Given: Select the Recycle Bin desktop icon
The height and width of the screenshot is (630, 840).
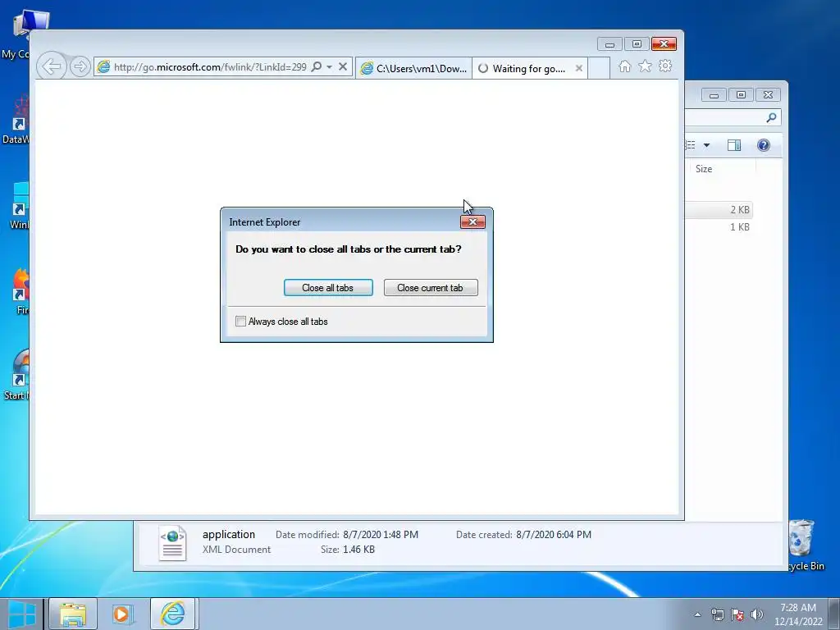Looking at the screenshot, I should coord(802,545).
